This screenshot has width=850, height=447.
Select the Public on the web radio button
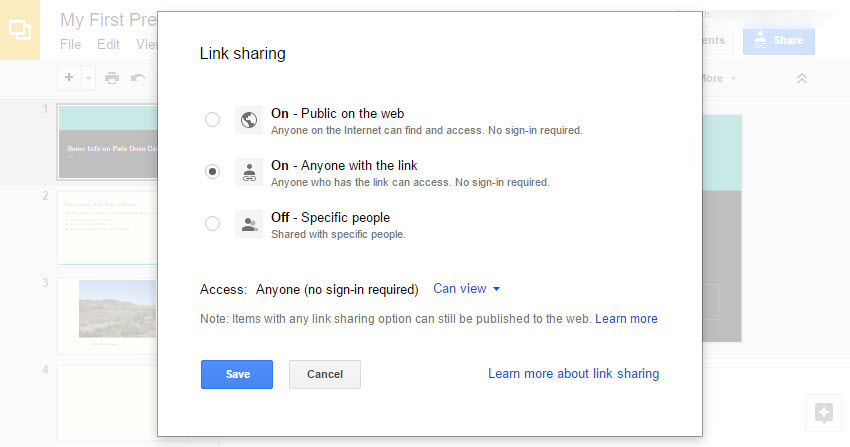[212, 119]
